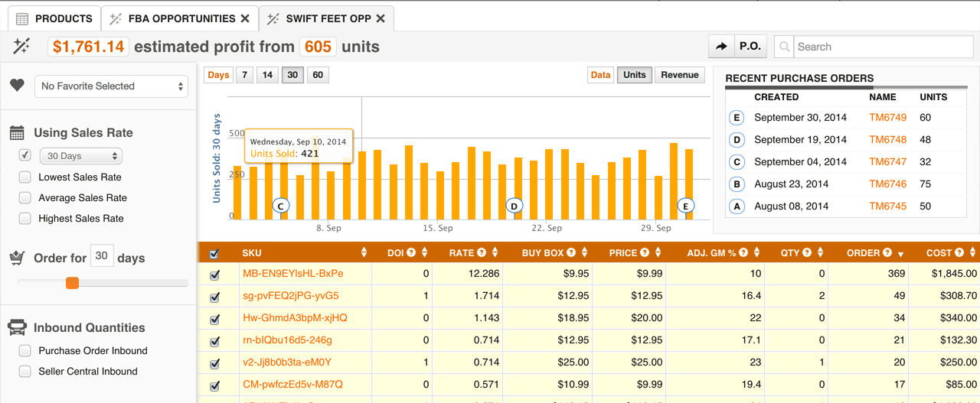Viewport: 980px width, 403px height.
Task: Click the purchase order E circle badge
Action: [737, 118]
